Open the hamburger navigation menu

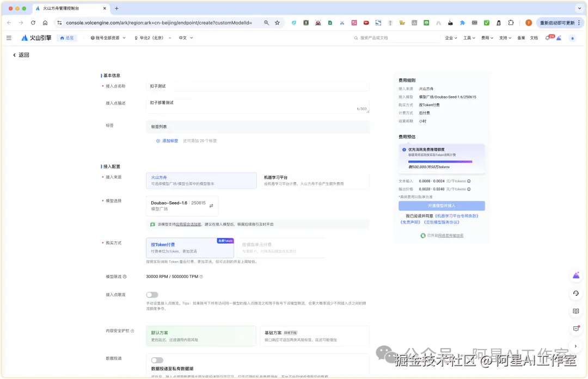point(9,38)
